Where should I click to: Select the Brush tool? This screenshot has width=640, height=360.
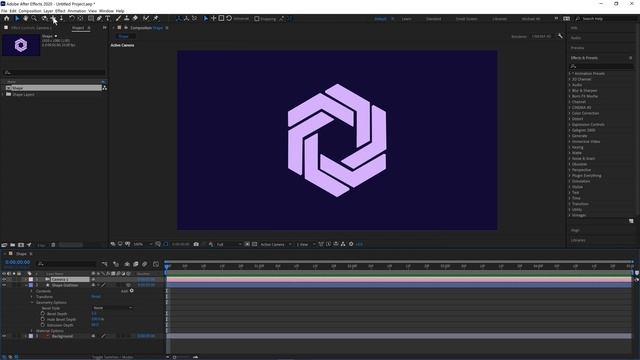click(x=118, y=18)
